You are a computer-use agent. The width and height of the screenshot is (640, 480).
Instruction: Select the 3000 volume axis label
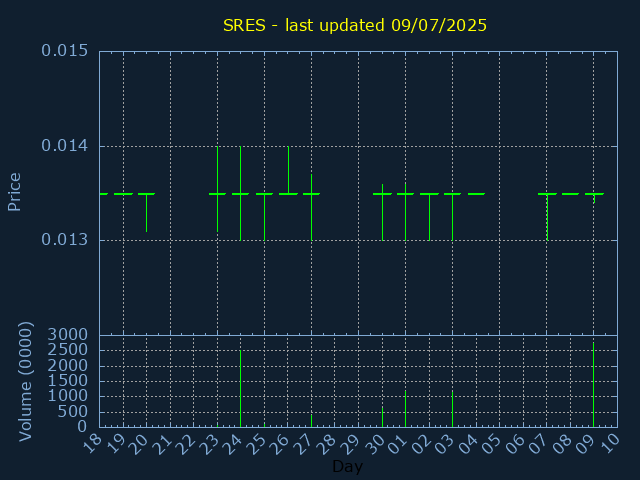coord(67,335)
